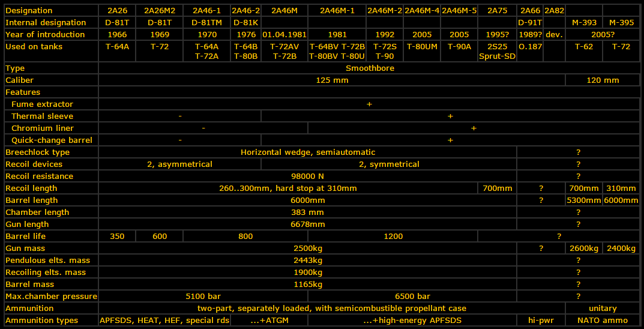Select the 2A46M-4 designation cell
The image size is (644, 329).
click(422, 11)
